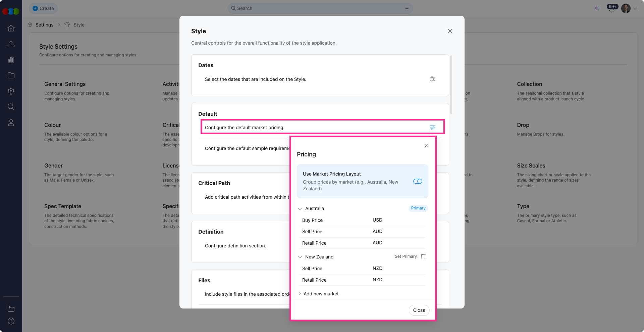
Task: Open the Folder icon in sidebar
Action: click(11, 76)
